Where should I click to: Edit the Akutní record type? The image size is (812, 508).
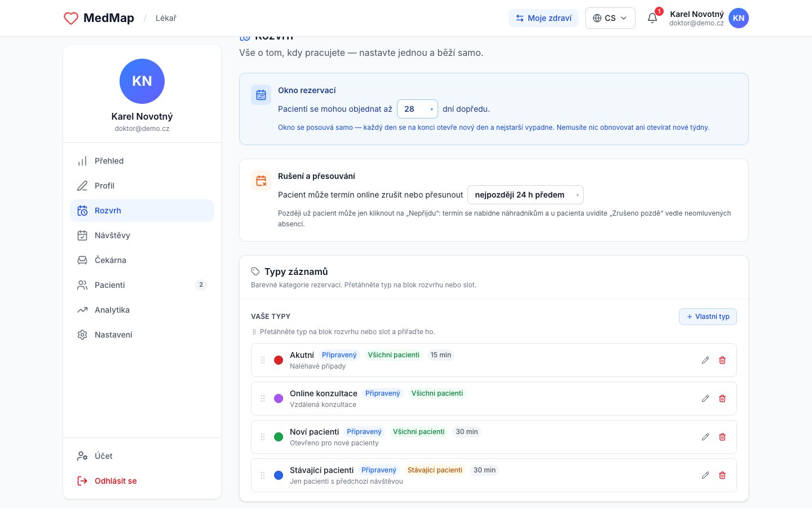pyautogui.click(x=705, y=360)
